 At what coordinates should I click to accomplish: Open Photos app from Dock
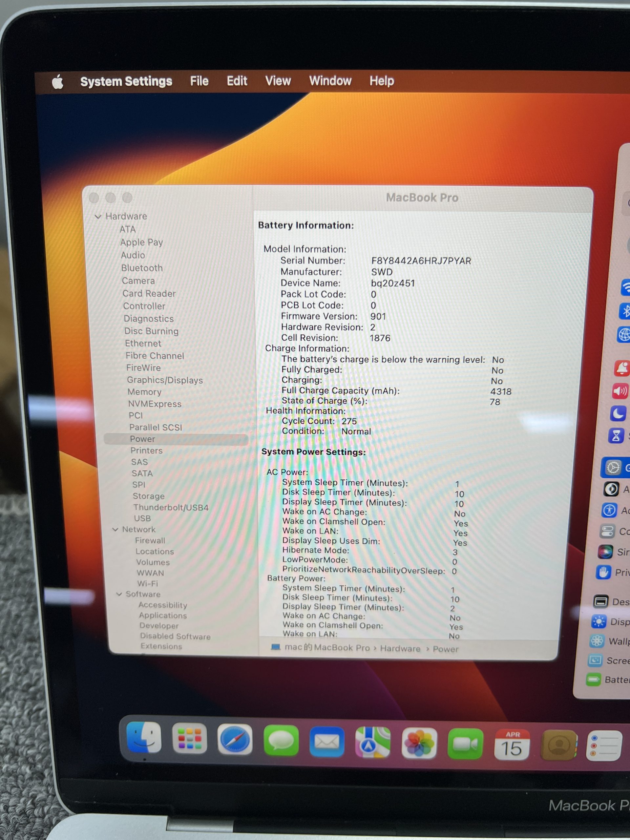[x=419, y=743]
